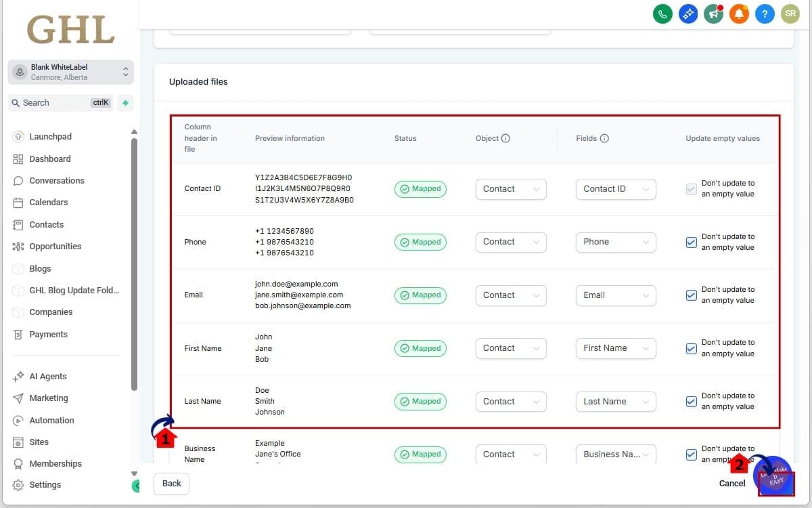Open announcements via megaphone icon
Image resolution: width=812 pixels, height=508 pixels.
click(713, 14)
